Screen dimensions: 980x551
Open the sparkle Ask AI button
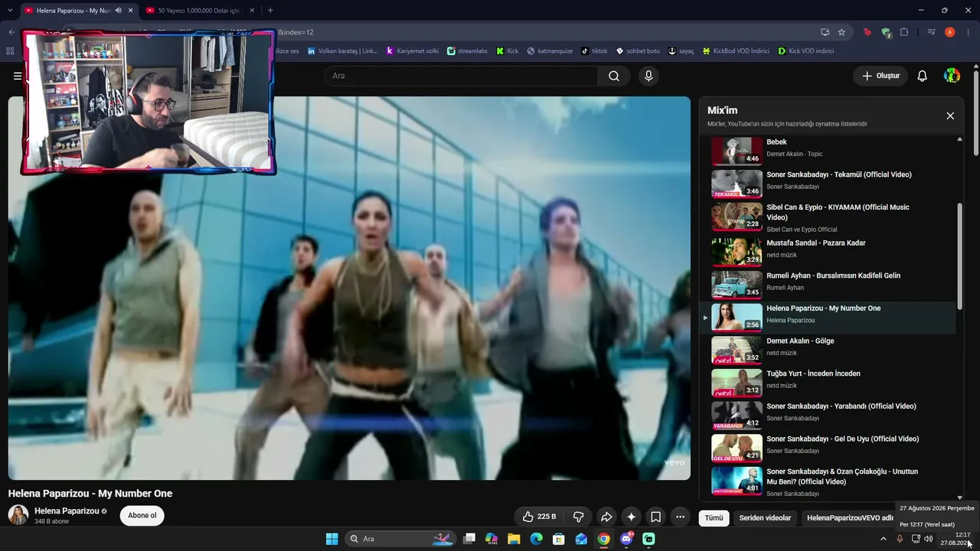631,517
